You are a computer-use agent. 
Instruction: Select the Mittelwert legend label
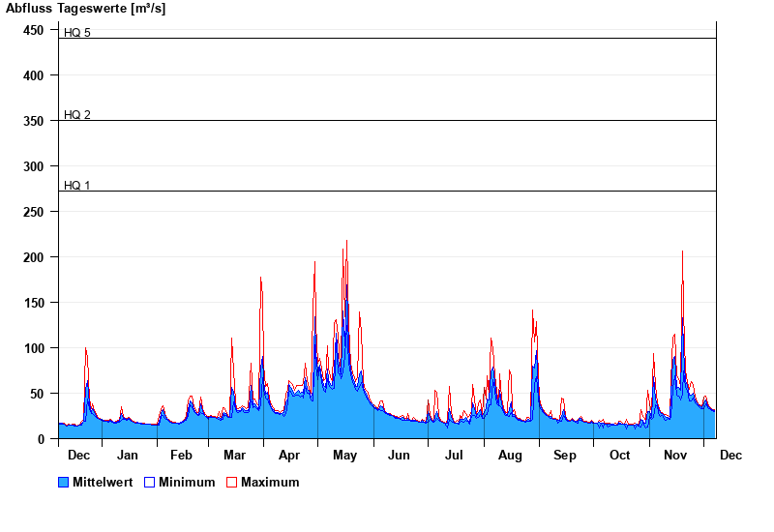point(104,483)
